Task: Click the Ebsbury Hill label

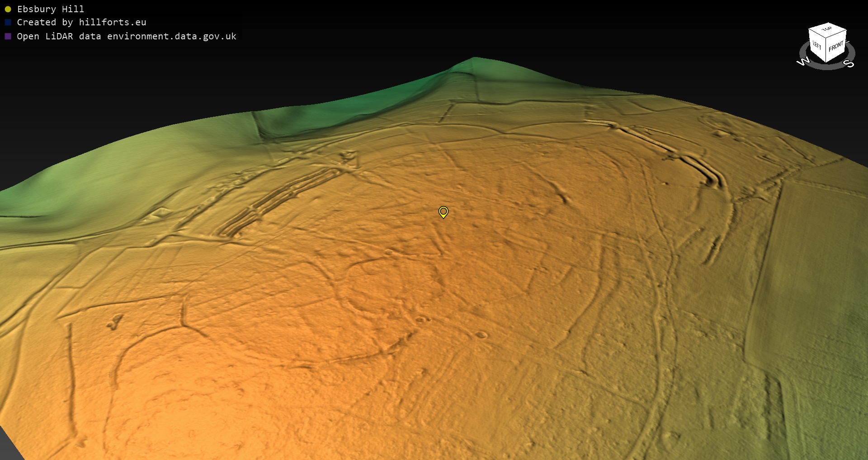Action: click(x=50, y=9)
